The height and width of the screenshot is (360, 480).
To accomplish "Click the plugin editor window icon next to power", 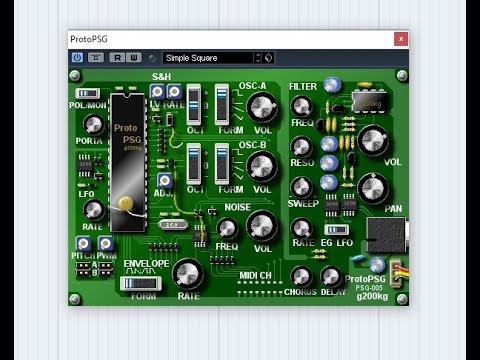I will pyautogui.click(x=96, y=58).
